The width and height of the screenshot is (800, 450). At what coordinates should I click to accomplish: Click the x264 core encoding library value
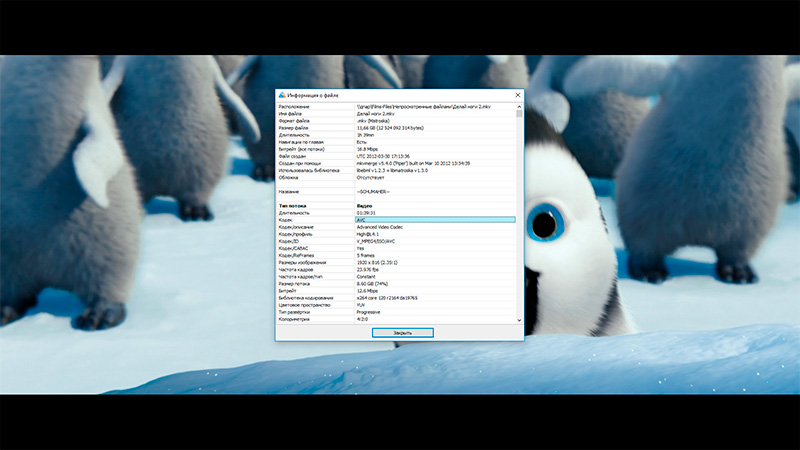coord(398,297)
